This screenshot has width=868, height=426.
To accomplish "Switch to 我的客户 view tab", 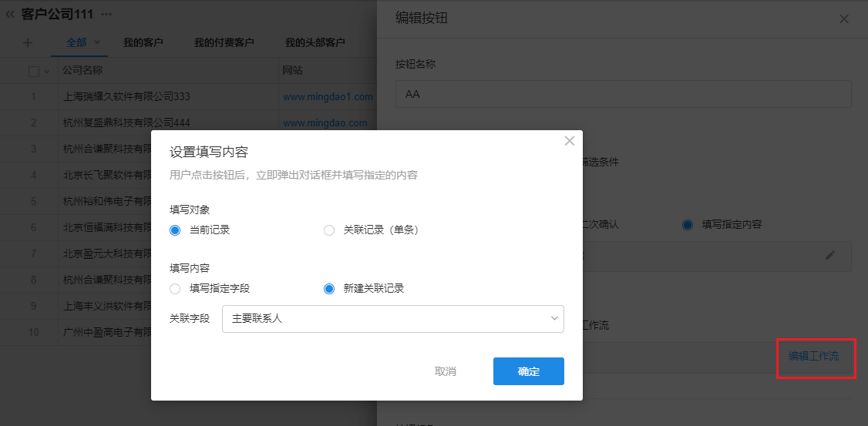I will [x=143, y=42].
